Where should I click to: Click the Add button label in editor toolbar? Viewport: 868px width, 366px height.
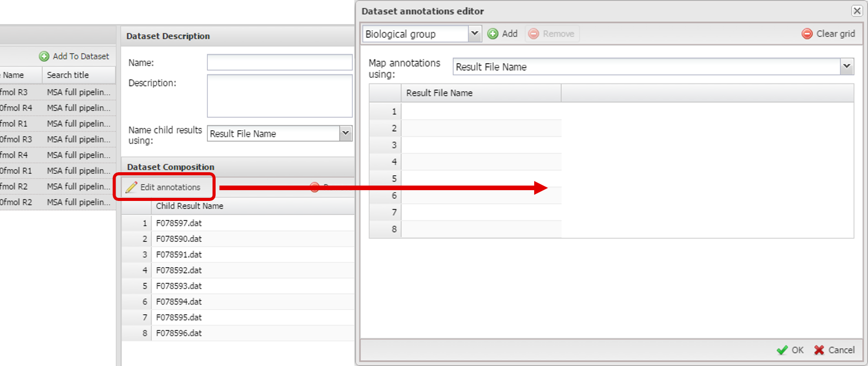click(510, 34)
